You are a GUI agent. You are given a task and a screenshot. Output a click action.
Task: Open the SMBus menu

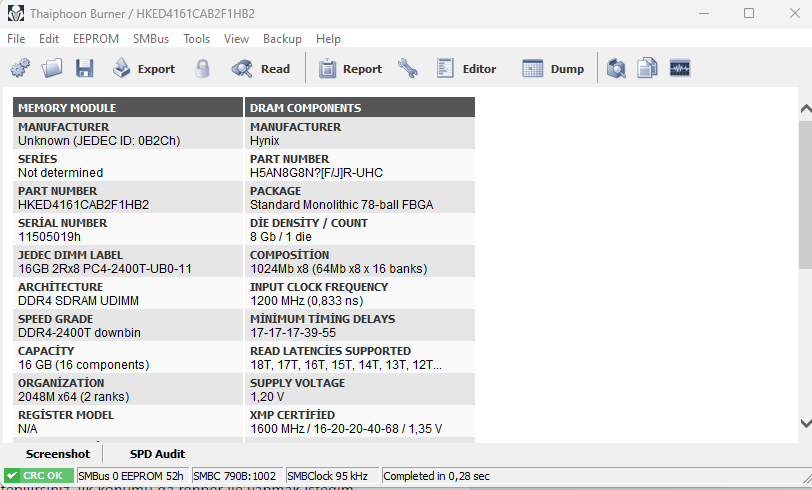(x=151, y=39)
